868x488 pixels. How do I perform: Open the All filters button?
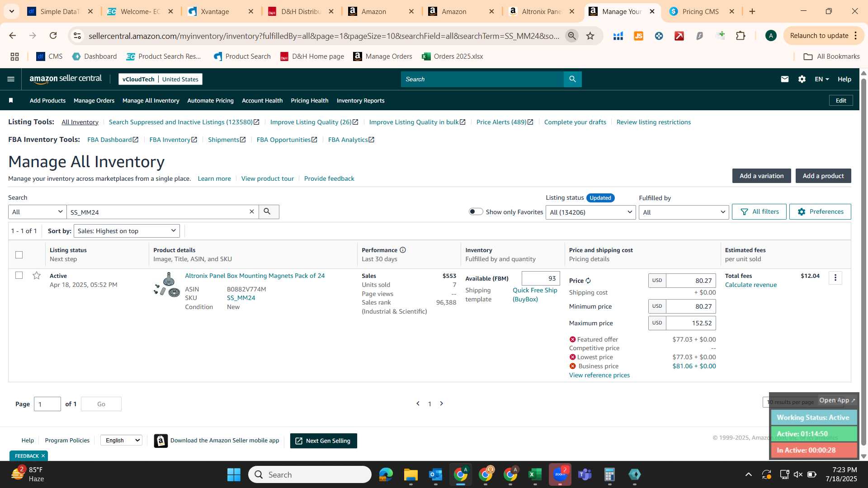[759, 211]
